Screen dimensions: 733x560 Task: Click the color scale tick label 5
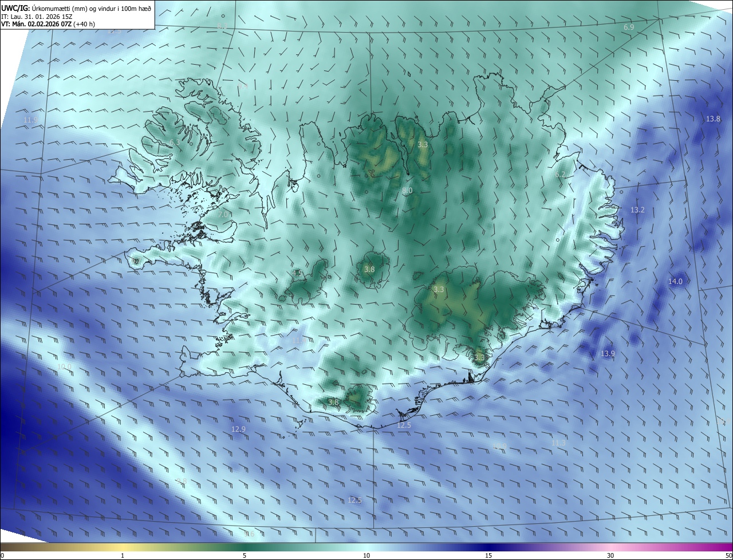point(245,555)
